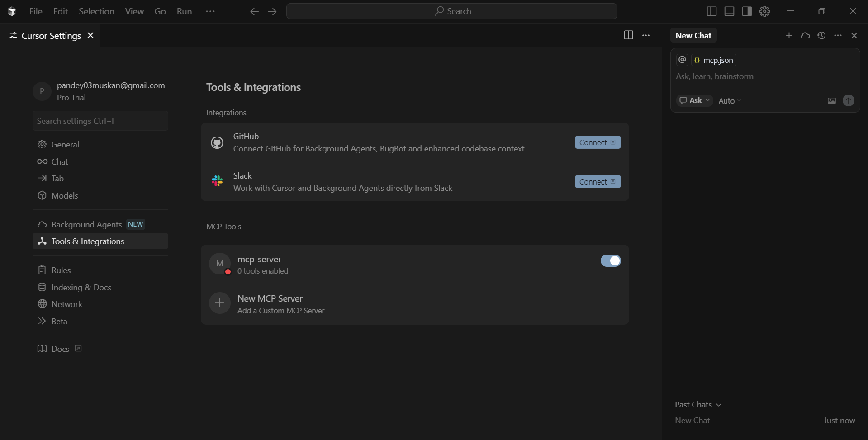
Task: Open the Chat settings section
Action: pyautogui.click(x=100, y=161)
